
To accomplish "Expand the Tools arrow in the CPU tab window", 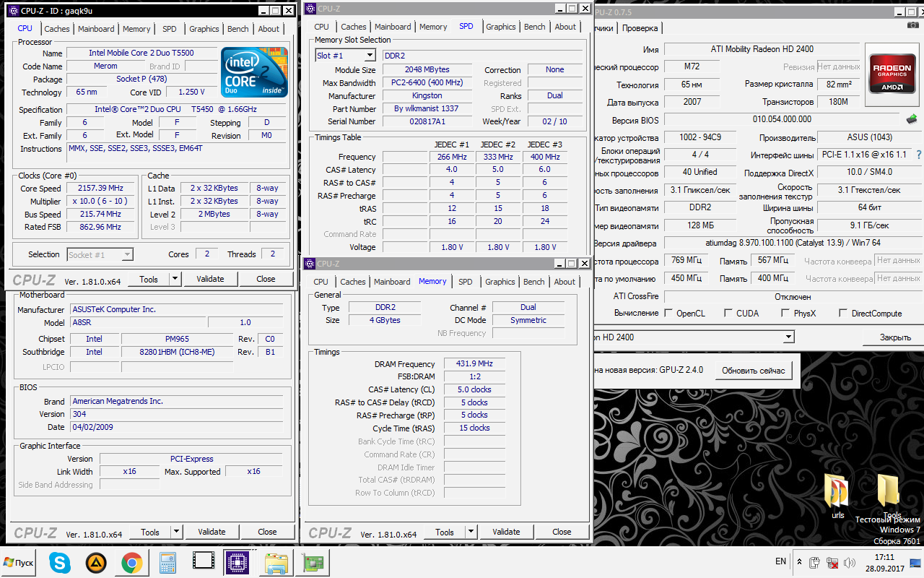I will click(175, 279).
